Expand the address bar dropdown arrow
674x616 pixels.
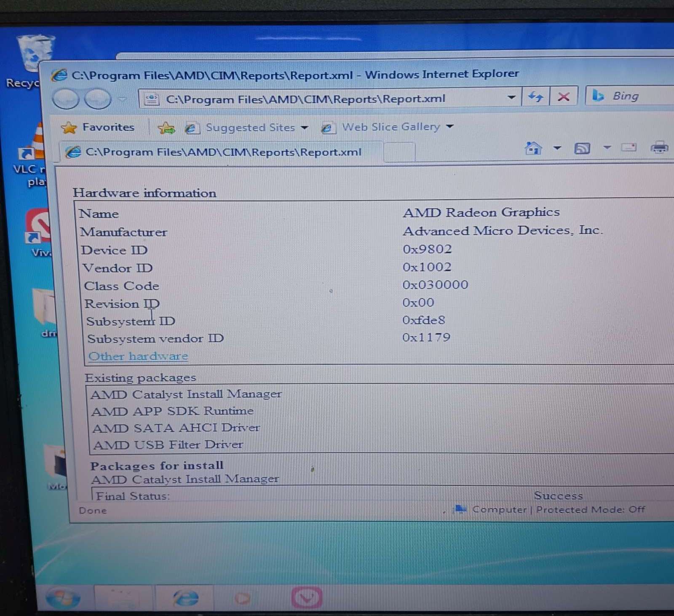tap(511, 98)
